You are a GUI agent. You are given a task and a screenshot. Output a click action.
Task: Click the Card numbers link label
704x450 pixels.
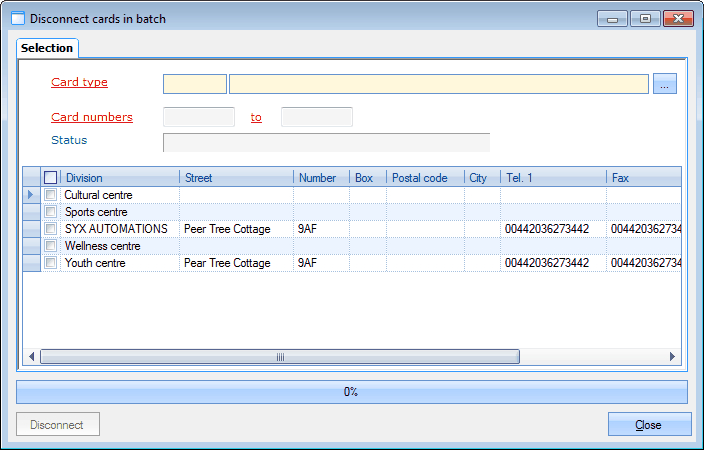click(x=91, y=117)
